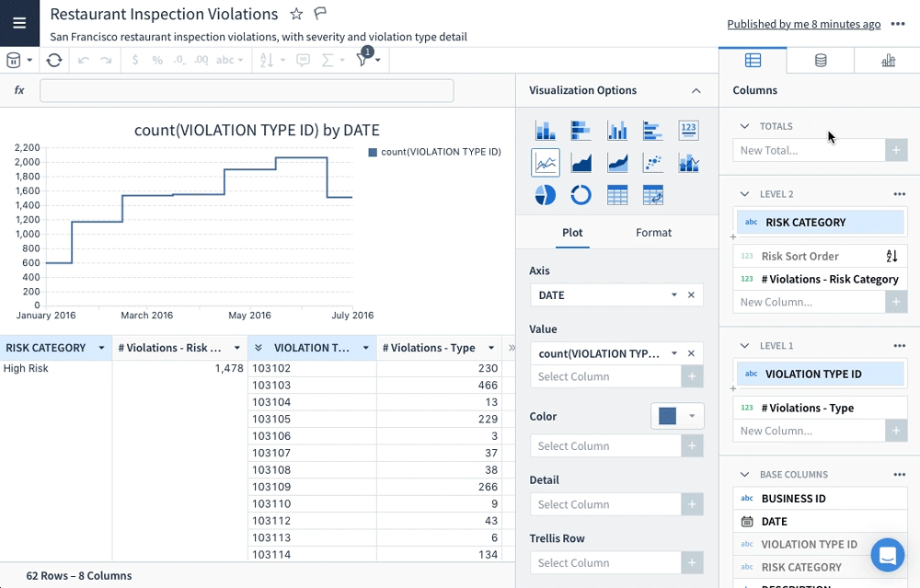The width and height of the screenshot is (920, 588).
Task: Collapse the TOTALS section
Action: click(x=744, y=126)
